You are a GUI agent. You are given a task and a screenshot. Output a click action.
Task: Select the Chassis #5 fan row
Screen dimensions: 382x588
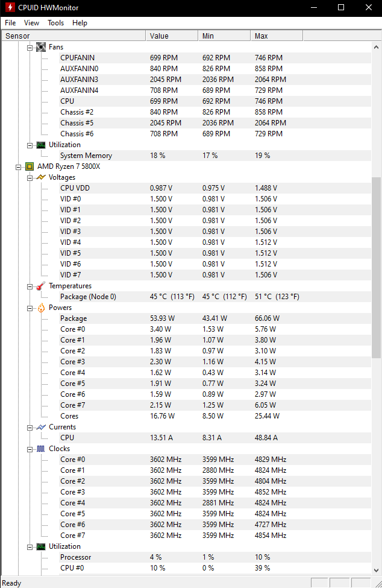[x=215, y=123]
